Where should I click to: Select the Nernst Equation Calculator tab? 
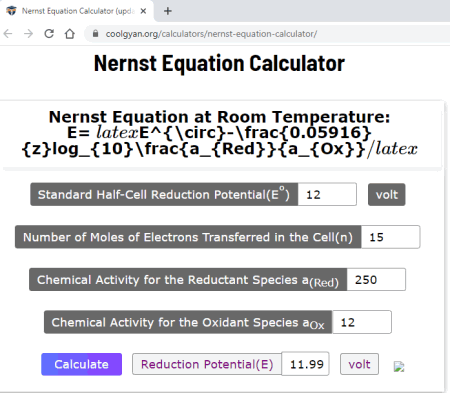(x=77, y=11)
